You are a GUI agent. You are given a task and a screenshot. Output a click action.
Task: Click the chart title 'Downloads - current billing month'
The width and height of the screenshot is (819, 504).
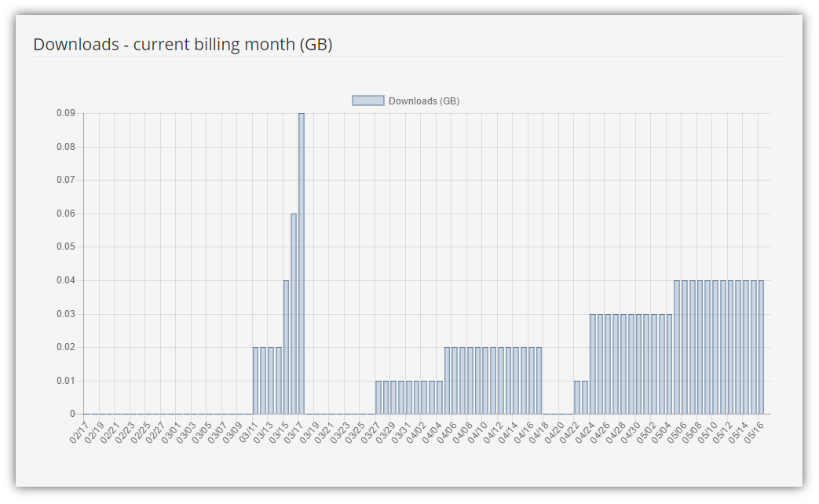[x=183, y=45]
